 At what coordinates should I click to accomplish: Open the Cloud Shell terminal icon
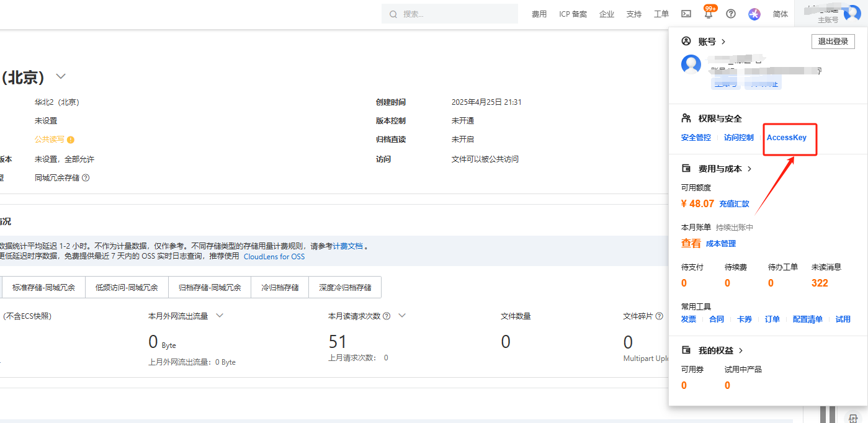[686, 14]
